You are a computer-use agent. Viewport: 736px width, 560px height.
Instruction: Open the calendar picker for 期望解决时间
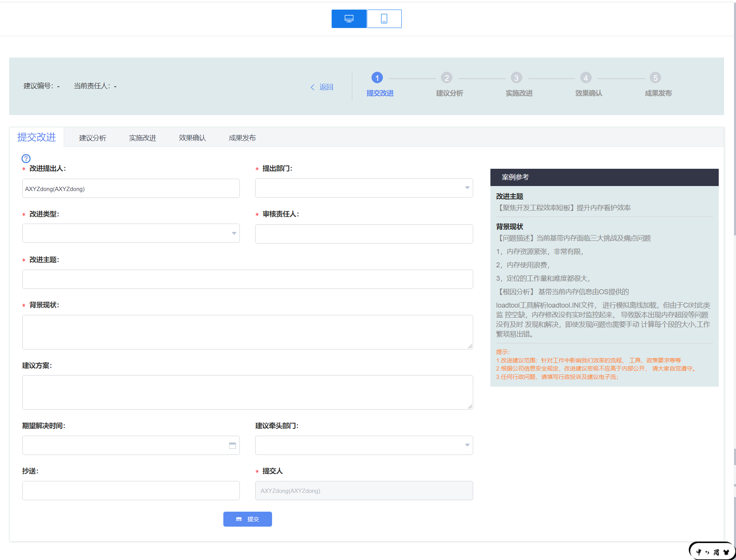pos(232,445)
